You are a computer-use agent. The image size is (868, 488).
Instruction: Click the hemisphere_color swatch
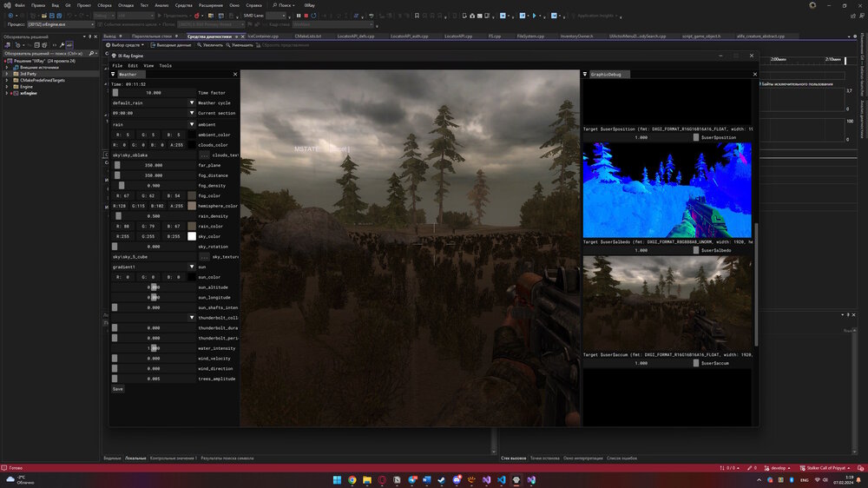coord(192,206)
